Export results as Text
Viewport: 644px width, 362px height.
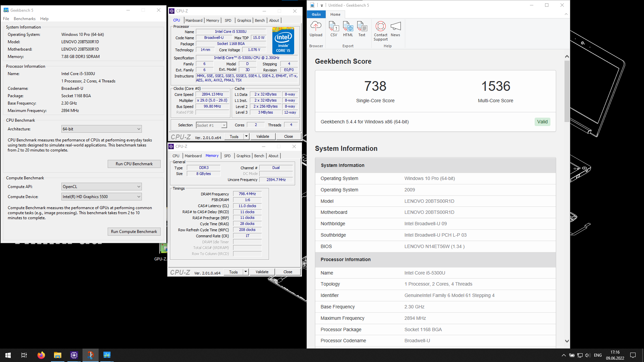pos(362,28)
